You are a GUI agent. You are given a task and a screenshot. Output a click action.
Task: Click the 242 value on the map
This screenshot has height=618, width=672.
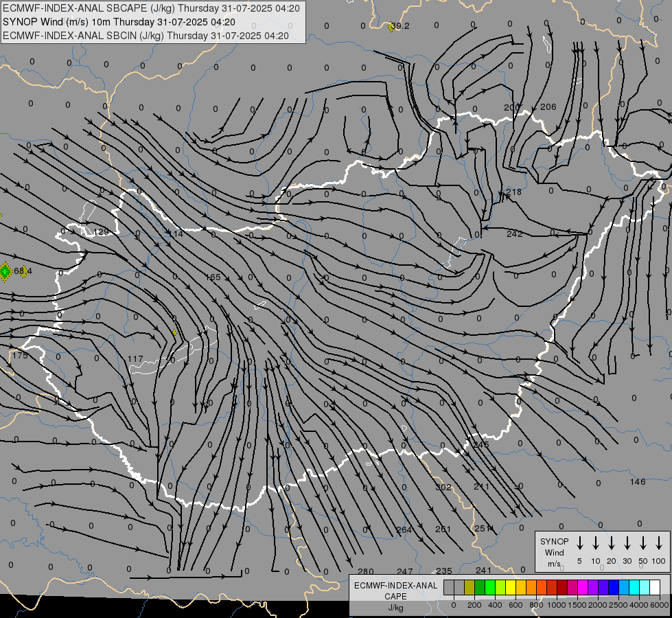[x=514, y=233]
